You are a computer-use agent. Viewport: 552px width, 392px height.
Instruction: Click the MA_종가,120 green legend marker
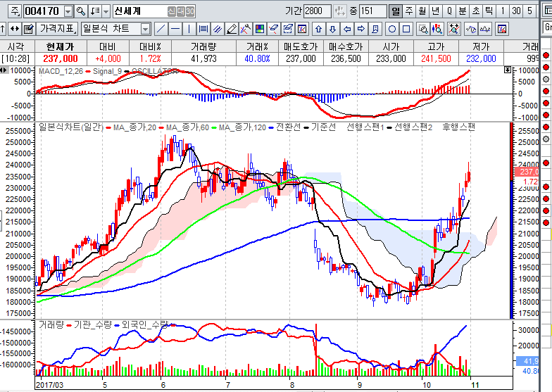coord(214,127)
